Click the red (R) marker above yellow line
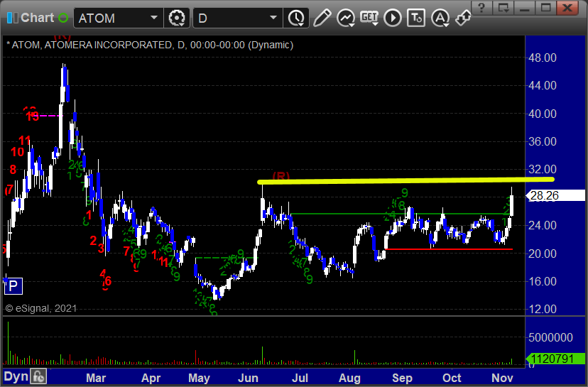This screenshot has width=588, height=387. pos(281,175)
